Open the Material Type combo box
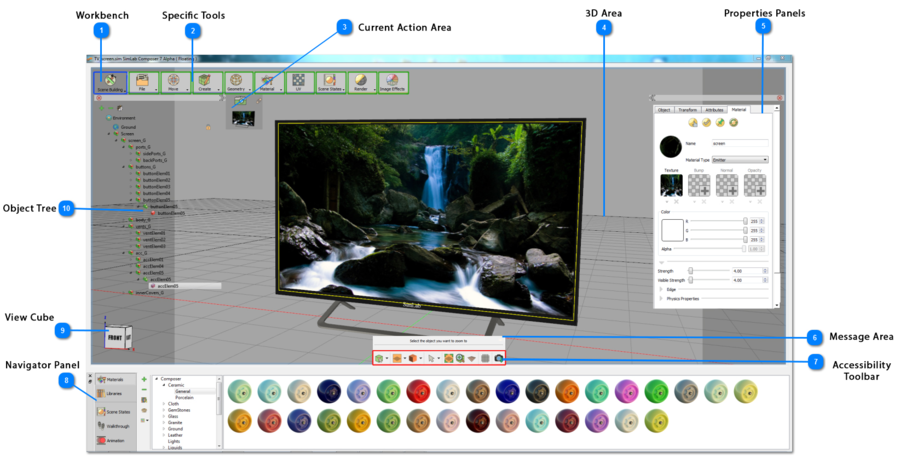 738,160
